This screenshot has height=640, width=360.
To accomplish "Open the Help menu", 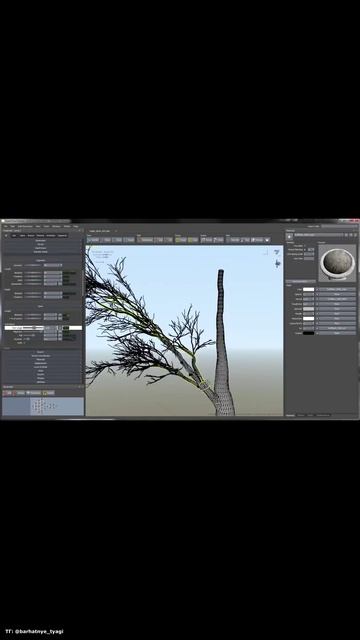I will pyautogui.click(x=76, y=227).
